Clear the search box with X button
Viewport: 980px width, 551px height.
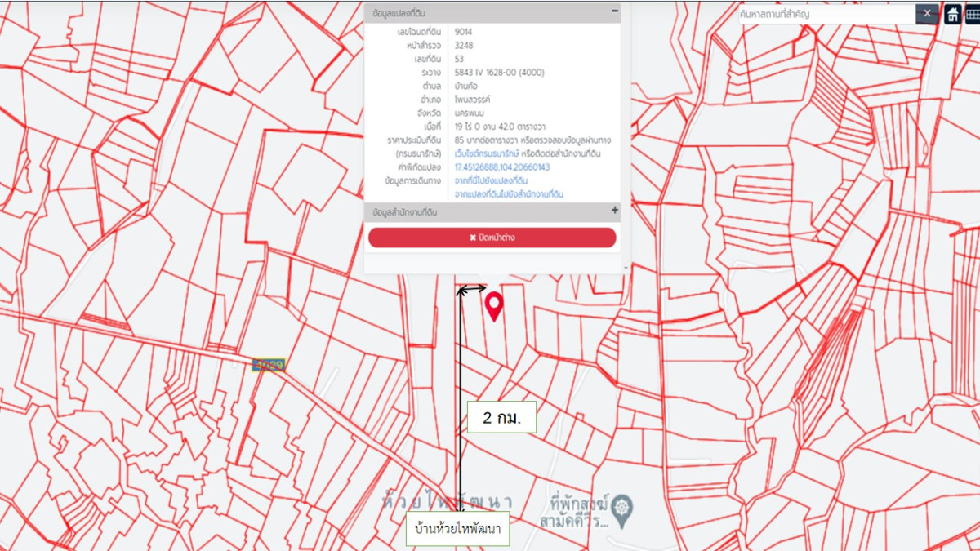pyautogui.click(x=927, y=14)
